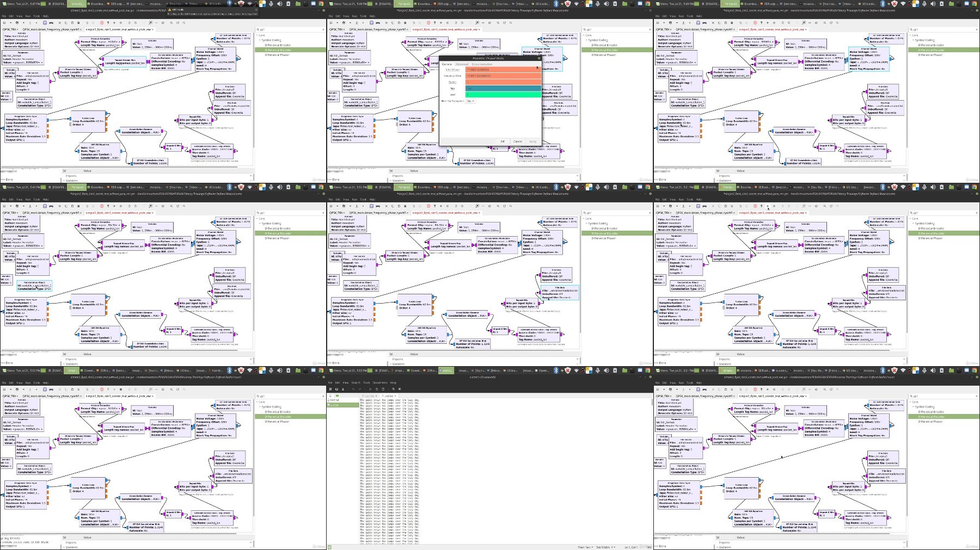Collapse the Symbol Coding node in the 5:47 PM frame
This screenshot has width=980, height=550.
pyautogui.click(x=260, y=40)
